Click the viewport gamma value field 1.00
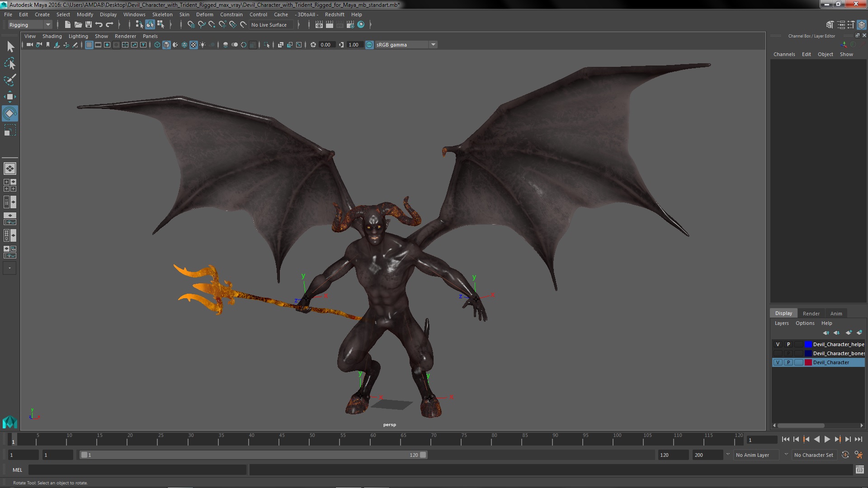 pos(355,45)
